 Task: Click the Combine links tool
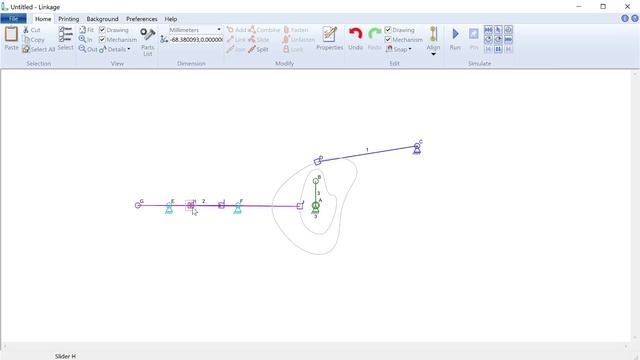(x=264, y=30)
